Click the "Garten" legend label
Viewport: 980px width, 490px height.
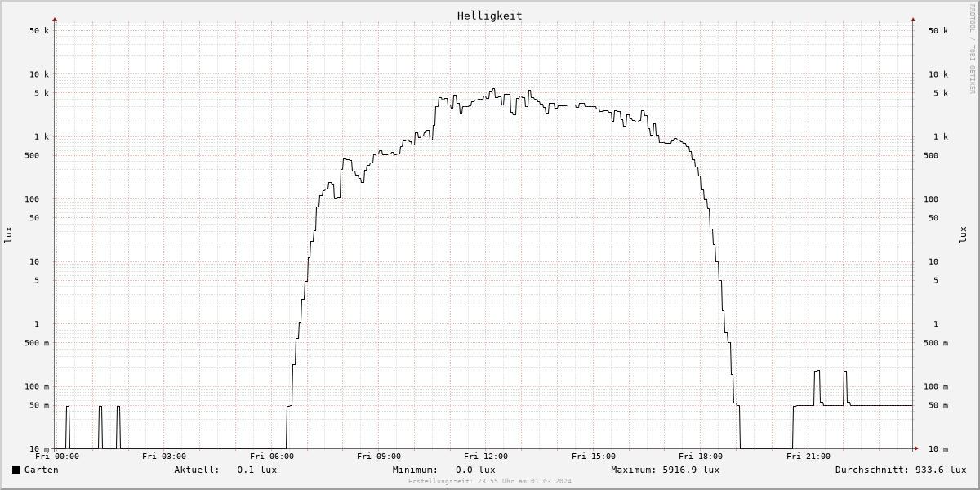tap(41, 470)
